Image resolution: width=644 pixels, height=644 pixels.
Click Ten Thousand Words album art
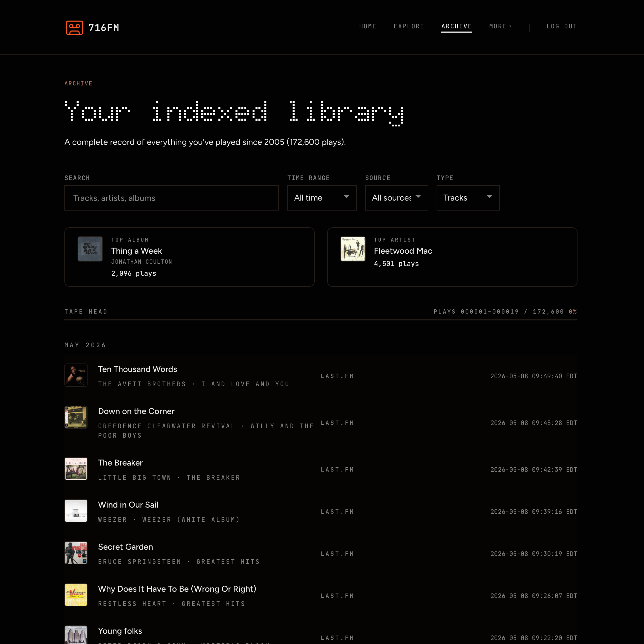[x=76, y=375]
